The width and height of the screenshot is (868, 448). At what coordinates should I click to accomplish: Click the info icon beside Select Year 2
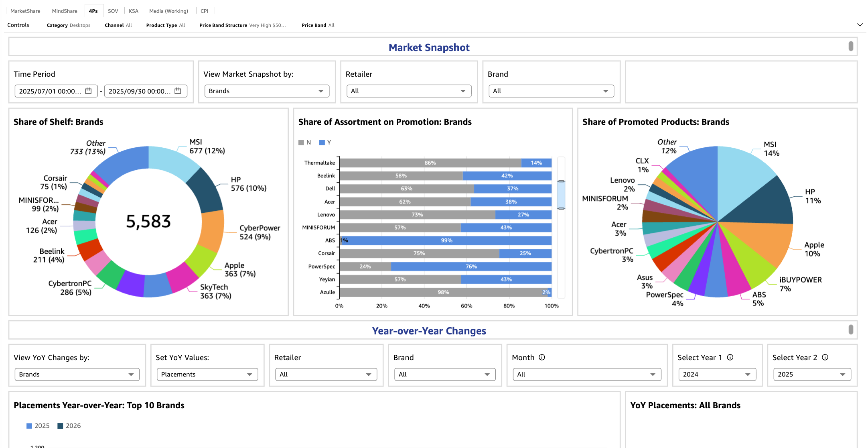[x=825, y=357]
